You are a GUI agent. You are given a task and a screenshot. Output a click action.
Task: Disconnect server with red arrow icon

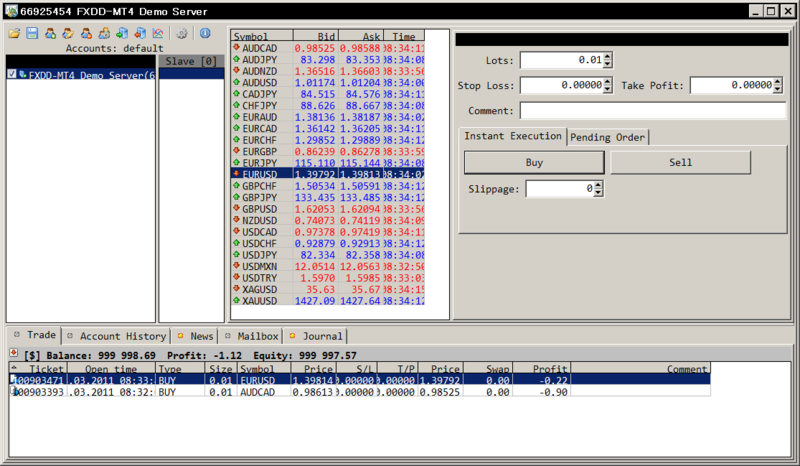coord(140,34)
